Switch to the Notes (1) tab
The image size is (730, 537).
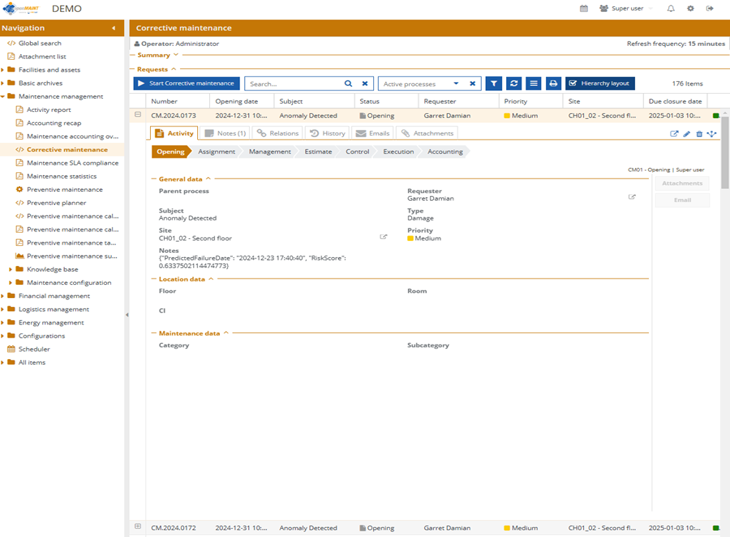click(x=225, y=133)
